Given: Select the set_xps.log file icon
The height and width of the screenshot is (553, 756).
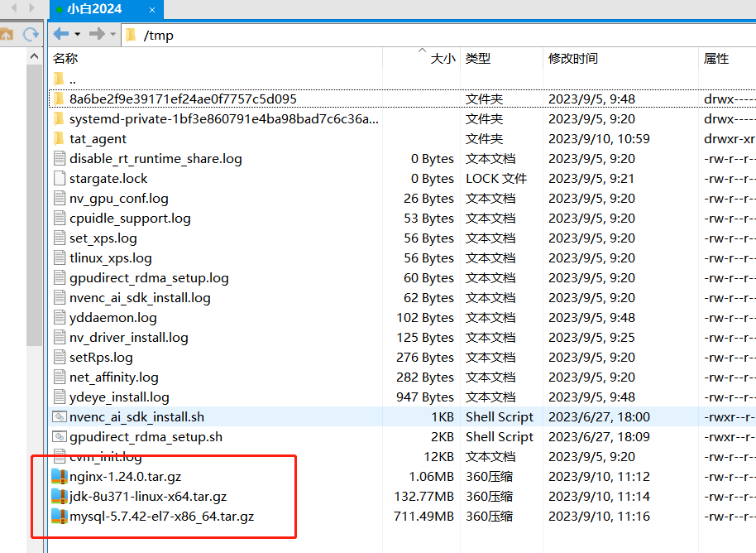Looking at the screenshot, I should pyautogui.click(x=60, y=238).
